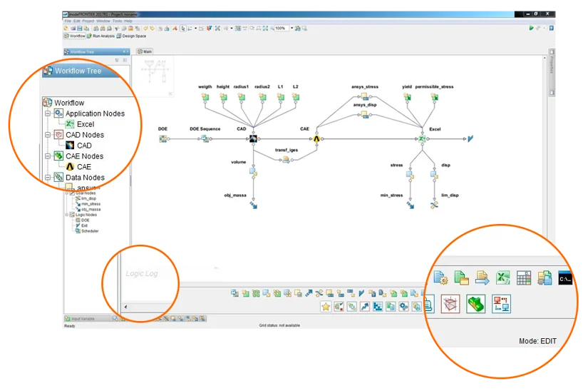The image size is (588, 391).
Task: Open the zoom level dropdown arrow
Action: tap(292, 28)
